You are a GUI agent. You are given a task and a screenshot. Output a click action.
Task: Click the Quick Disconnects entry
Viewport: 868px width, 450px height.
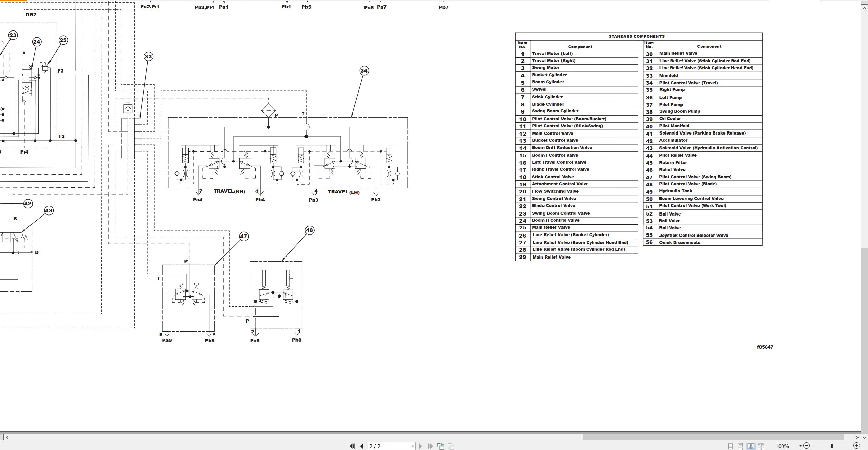(x=679, y=243)
